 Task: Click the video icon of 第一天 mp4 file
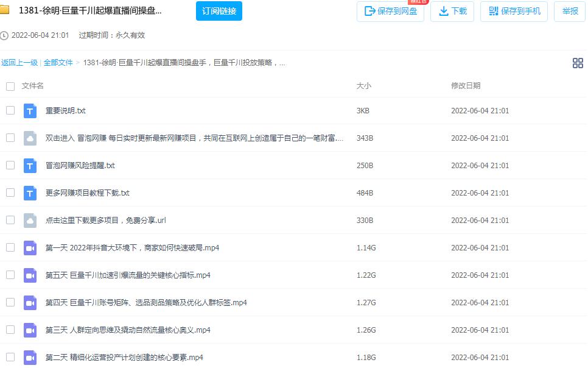click(x=30, y=248)
